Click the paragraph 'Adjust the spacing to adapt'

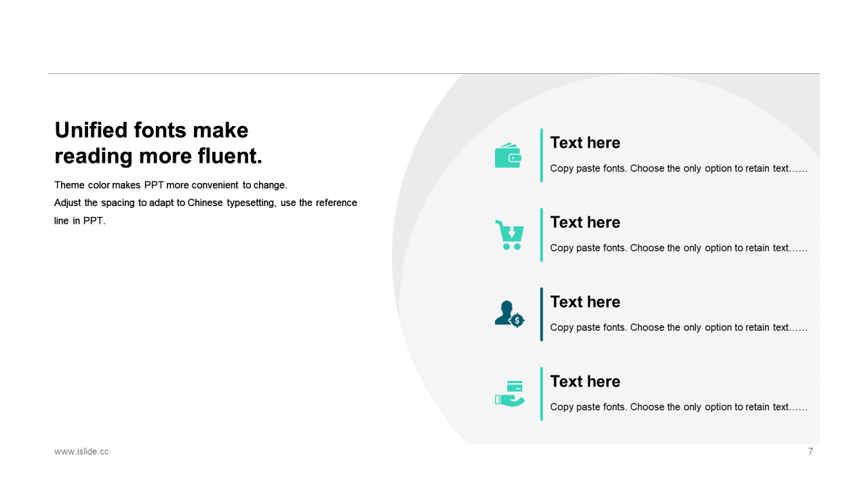pyautogui.click(x=205, y=211)
